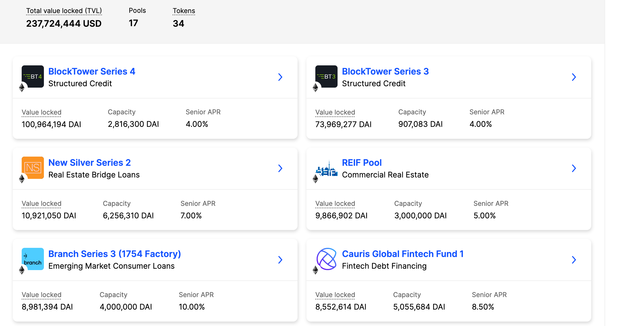This screenshot has width=644, height=326.
Task: Open REIF Pool via chevron arrow
Action: coord(574,168)
